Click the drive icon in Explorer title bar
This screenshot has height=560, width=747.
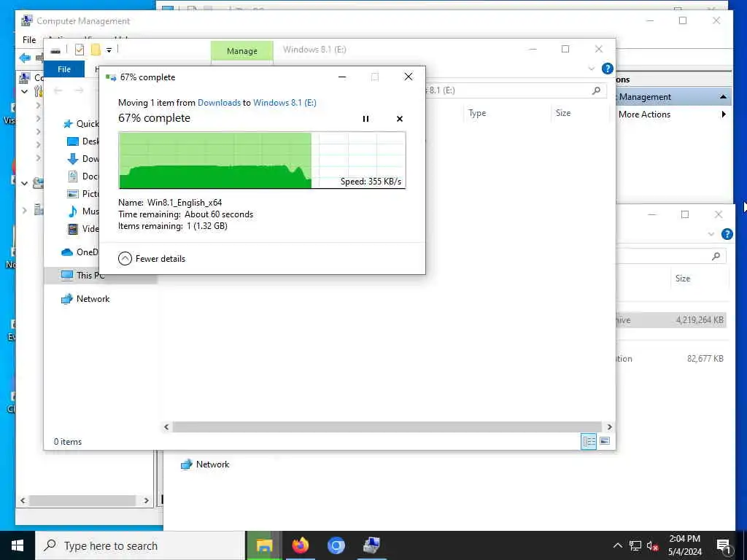pyautogui.click(x=55, y=50)
